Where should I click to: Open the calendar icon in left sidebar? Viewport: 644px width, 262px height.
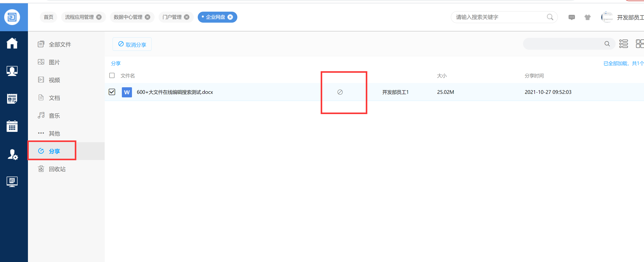[12, 126]
